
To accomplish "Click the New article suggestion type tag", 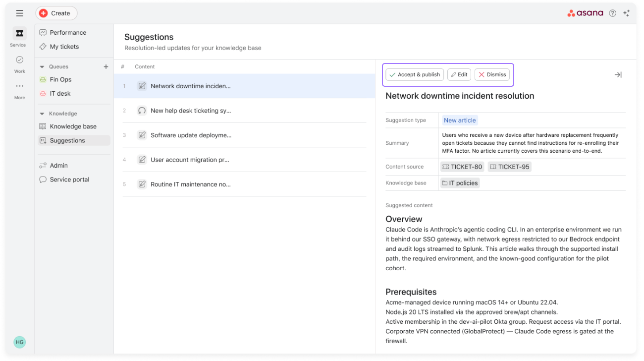I will (x=460, y=120).
